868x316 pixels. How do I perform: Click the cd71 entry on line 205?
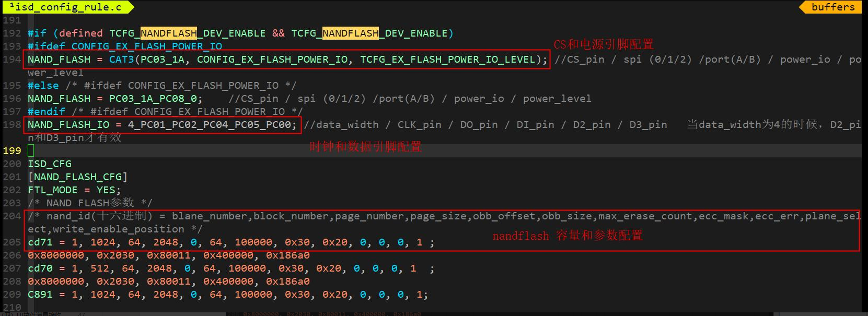tap(40, 242)
